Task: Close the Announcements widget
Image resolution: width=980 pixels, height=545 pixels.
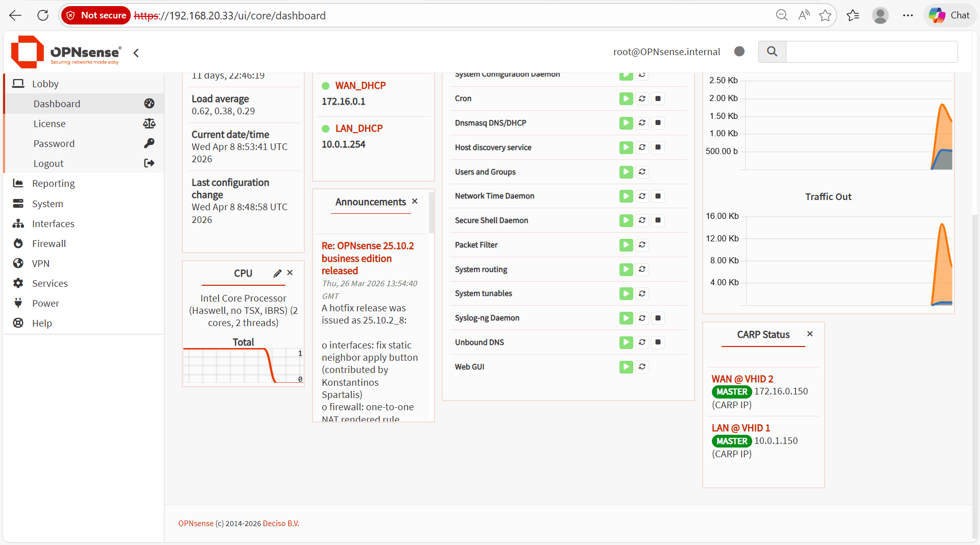Action: tap(415, 202)
